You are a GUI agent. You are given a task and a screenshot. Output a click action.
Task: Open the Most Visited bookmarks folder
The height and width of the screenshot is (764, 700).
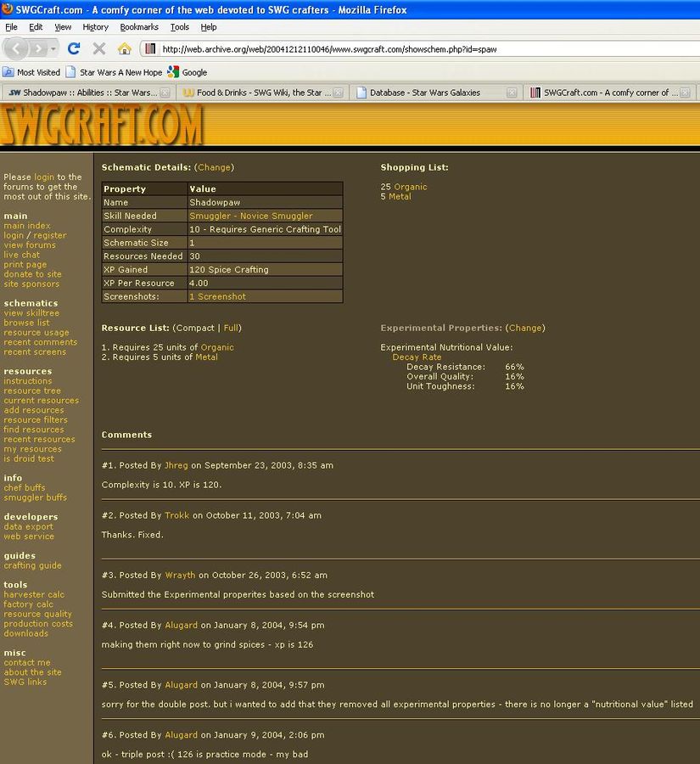(32, 72)
